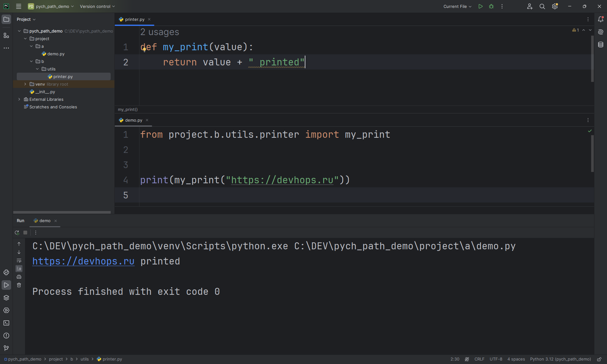Switch to printer.py editor tab
Image resolution: width=607 pixels, height=364 pixels.
[134, 19]
